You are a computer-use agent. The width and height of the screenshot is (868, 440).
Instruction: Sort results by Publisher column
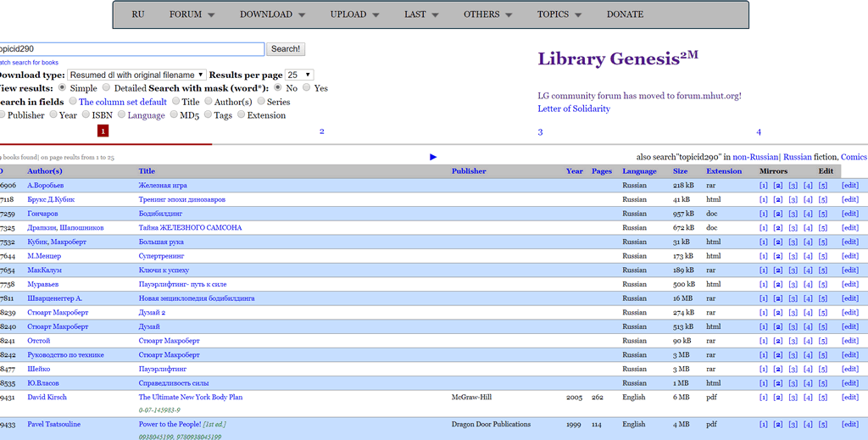[469, 171]
